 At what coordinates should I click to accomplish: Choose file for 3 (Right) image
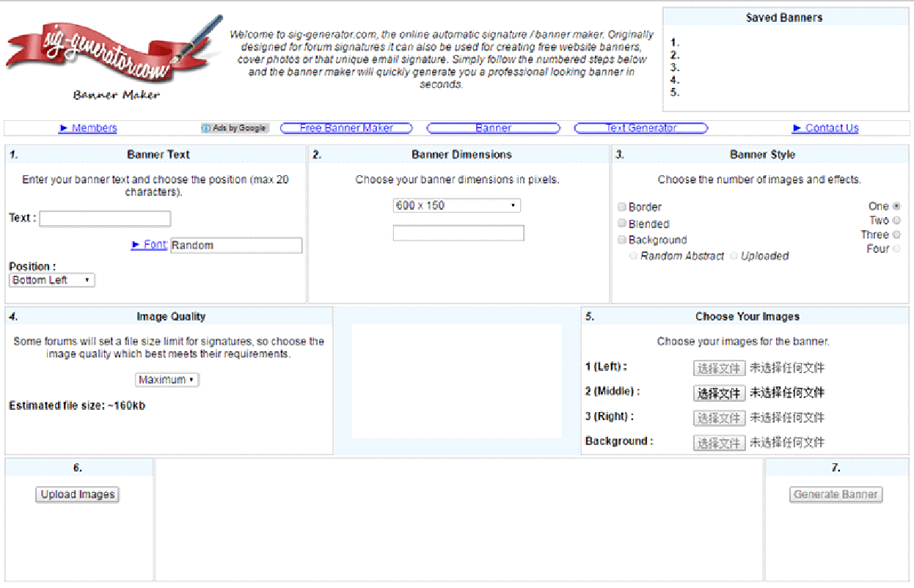(719, 418)
